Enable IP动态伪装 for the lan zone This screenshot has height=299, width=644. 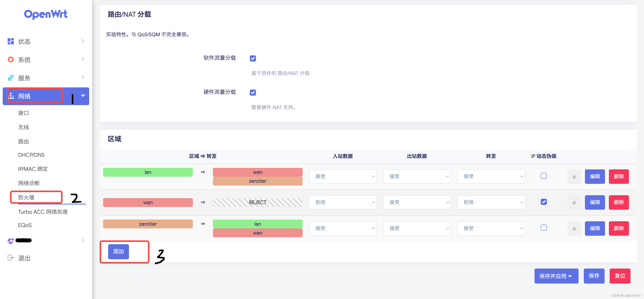pyautogui.click(x=544, y=176)
